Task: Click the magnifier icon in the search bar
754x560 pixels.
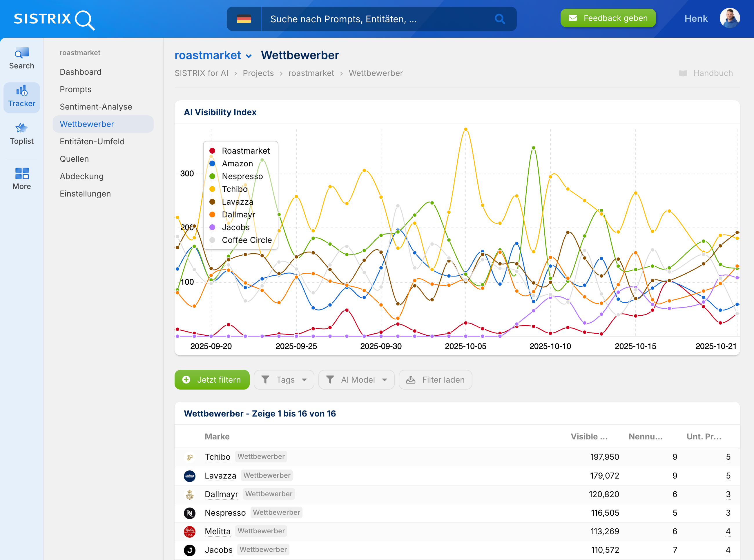Action: 500,19
